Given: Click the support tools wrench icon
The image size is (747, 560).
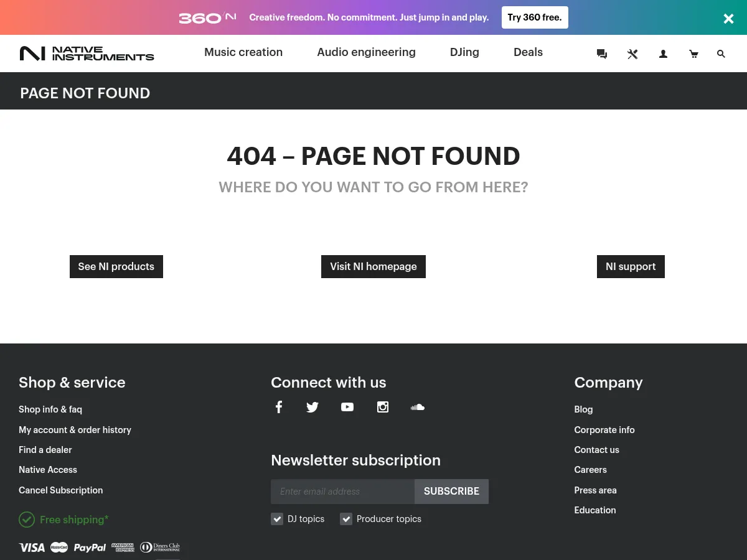Looking at the screenshot, I should click(632, 54).
